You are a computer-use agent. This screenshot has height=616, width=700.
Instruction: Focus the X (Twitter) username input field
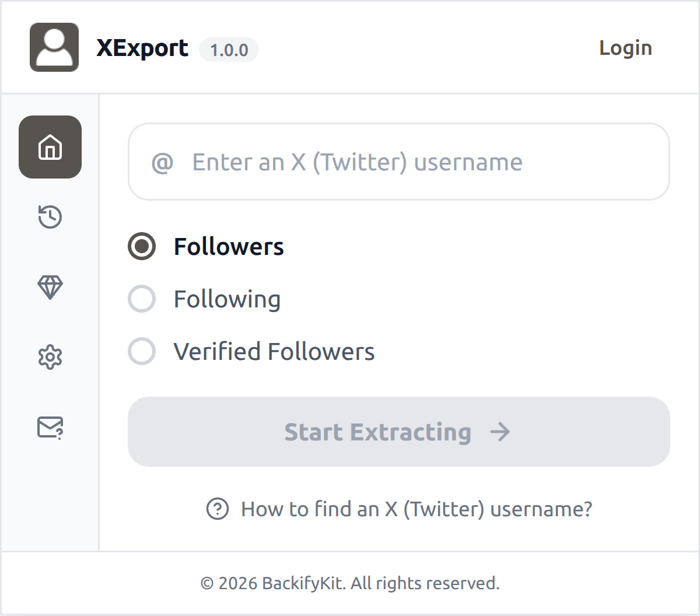click(399, 162)
